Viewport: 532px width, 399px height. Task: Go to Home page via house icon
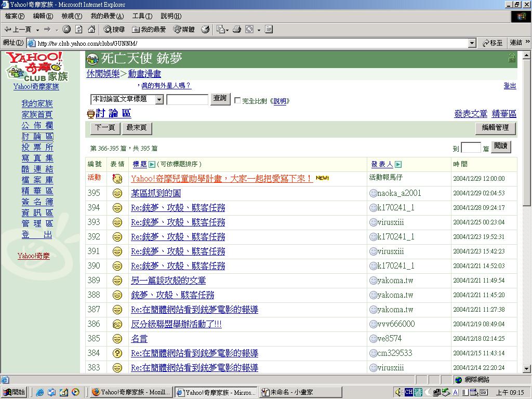coord(91,30)
